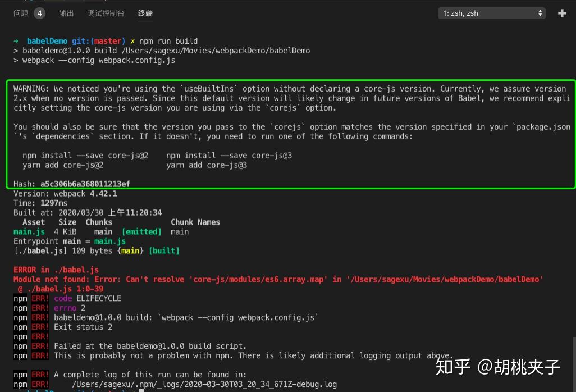Open the "1: zsh, zsh" terminal selector
This screenshot has height=392, width=576.
point(491,13)
